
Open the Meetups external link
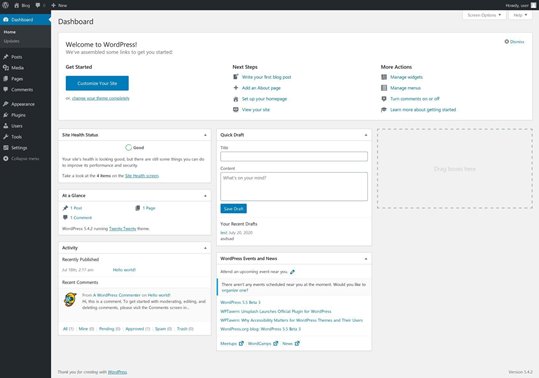point(232,343)
